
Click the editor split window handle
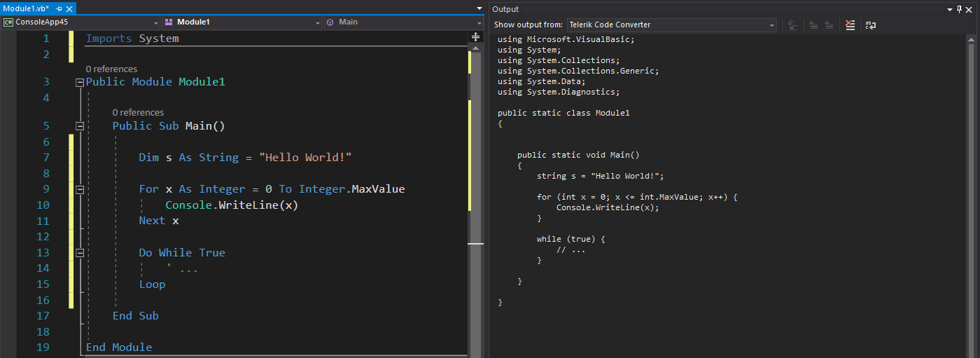coord(475,36)
